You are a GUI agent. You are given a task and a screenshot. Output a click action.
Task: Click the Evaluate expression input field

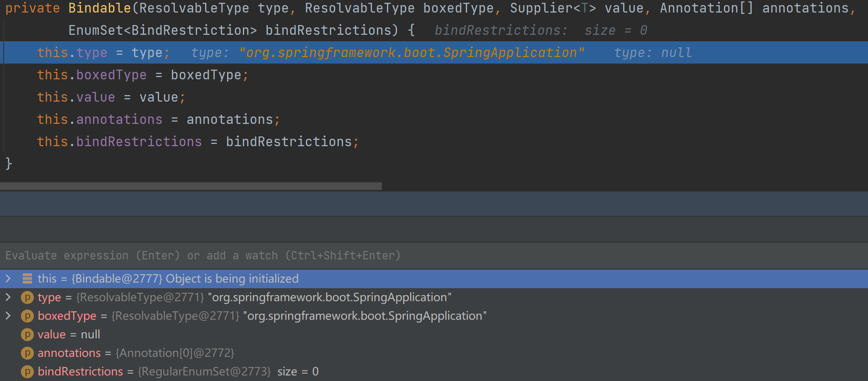pos(434,256)
